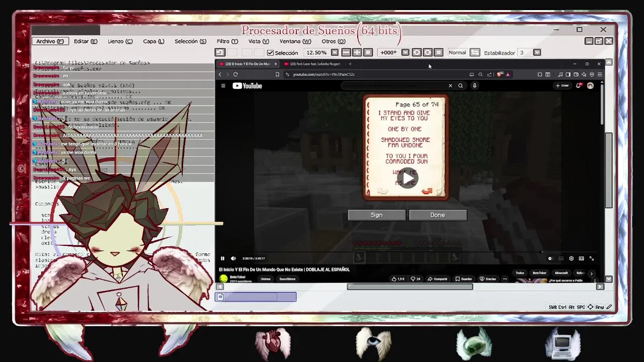Click the rotate left icon beside the angle dropdown

pyautogui.click(x=417, y=52)
